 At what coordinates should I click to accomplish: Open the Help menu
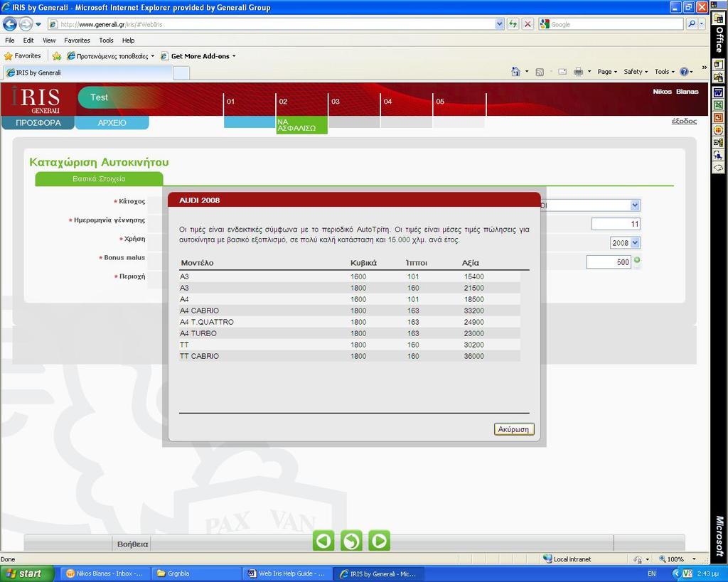coord(128,41)
